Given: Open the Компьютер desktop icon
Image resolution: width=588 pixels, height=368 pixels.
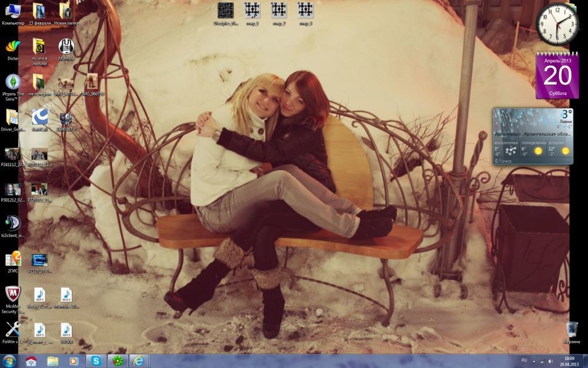Looking at the screenshot, I should click(x=12, y=12).
